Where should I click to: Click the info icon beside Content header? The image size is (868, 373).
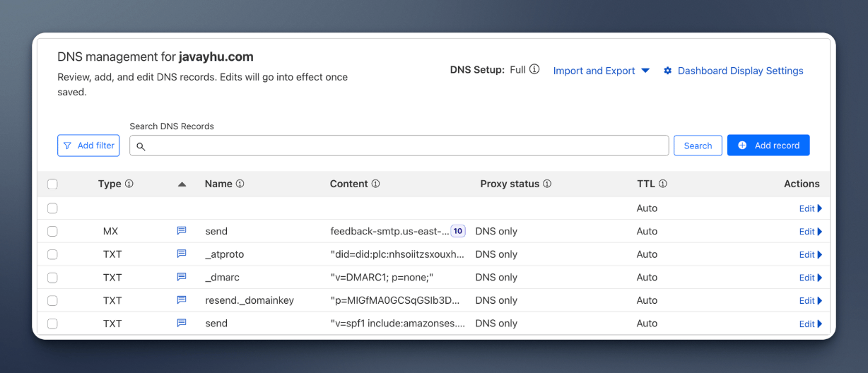(375, 184)
